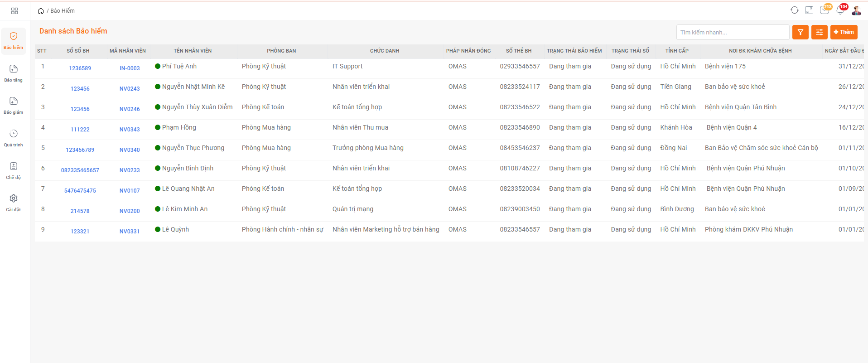868x363 pixels.
Task: Select the Bảo hiểm sidebar tab
Action: tap(14, 41)
